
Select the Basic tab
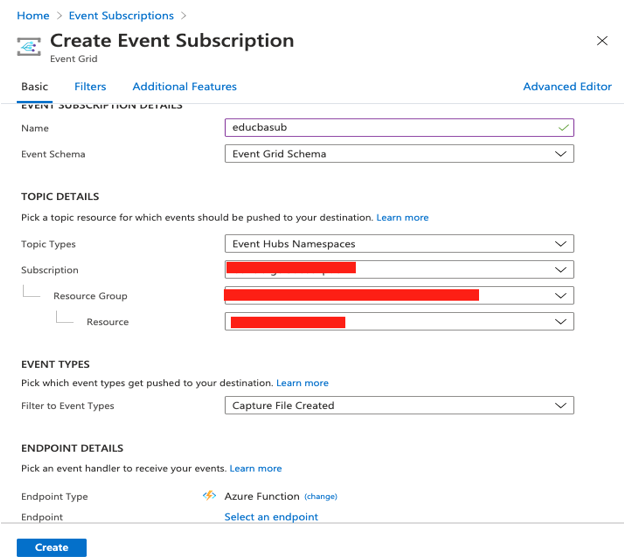(x=34, y=87)
